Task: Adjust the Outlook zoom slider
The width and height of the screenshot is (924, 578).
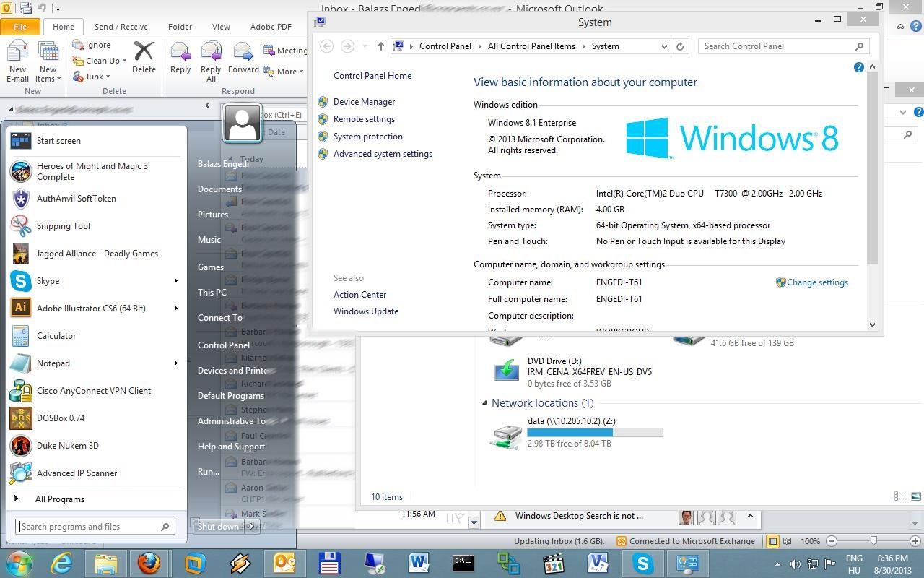Action: pyautogui.click(x=873, y=540)
